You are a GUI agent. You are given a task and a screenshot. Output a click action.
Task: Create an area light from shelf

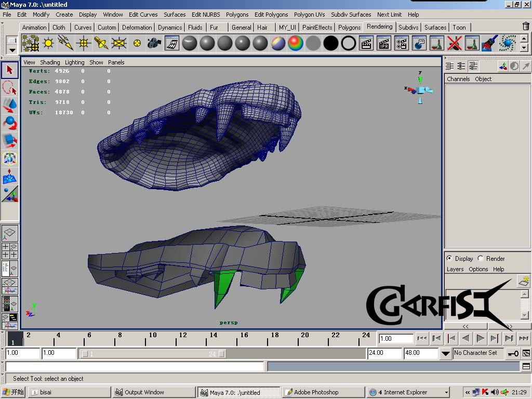click(x=119, y=43)
